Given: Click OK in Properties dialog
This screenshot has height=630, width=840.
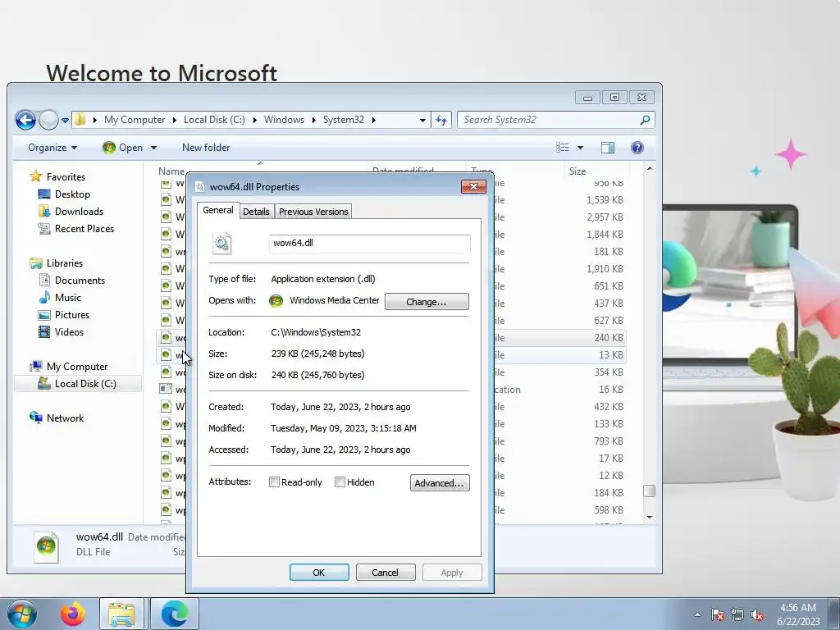Looking at the screenshot, I should 319,572.
